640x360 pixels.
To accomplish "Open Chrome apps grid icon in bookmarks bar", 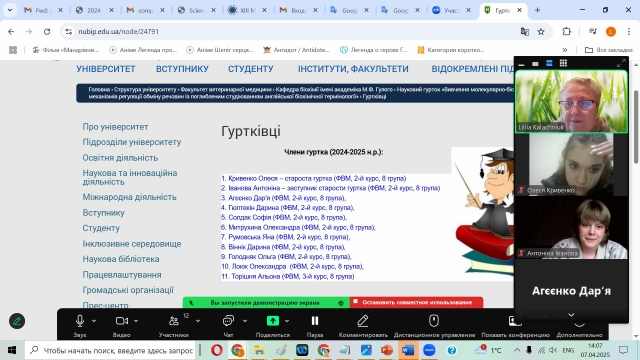I will click(13, 50).
